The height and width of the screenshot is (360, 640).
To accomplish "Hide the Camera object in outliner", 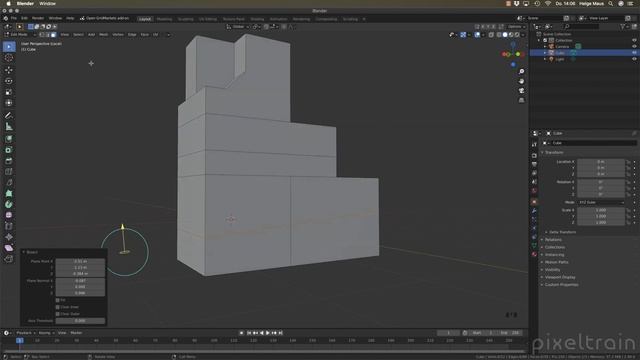I will 634,47.
